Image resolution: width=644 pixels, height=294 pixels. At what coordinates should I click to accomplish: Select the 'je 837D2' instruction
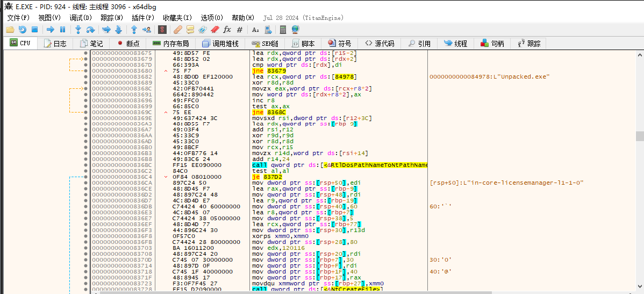(x=267, y=177)
